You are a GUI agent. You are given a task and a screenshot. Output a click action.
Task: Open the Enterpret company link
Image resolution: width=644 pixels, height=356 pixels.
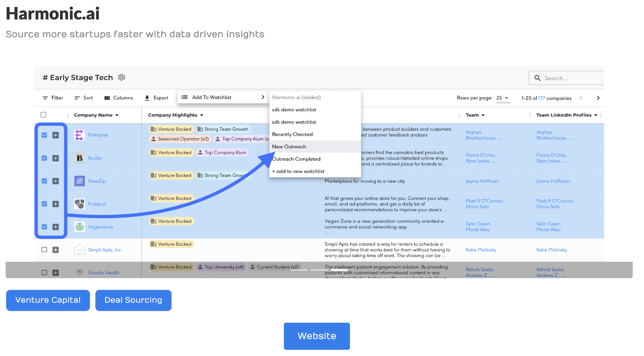tap(98, 135)
